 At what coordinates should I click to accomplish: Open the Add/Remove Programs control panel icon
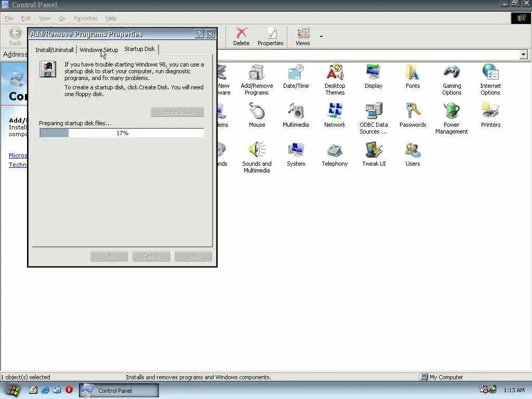257,79
